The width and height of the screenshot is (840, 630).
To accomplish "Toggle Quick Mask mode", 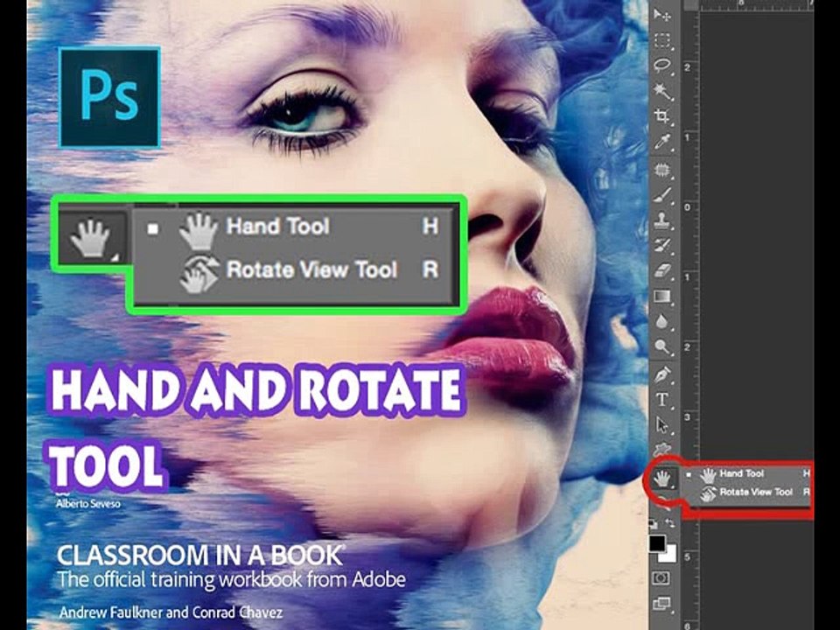I will (x=661, y=578).
